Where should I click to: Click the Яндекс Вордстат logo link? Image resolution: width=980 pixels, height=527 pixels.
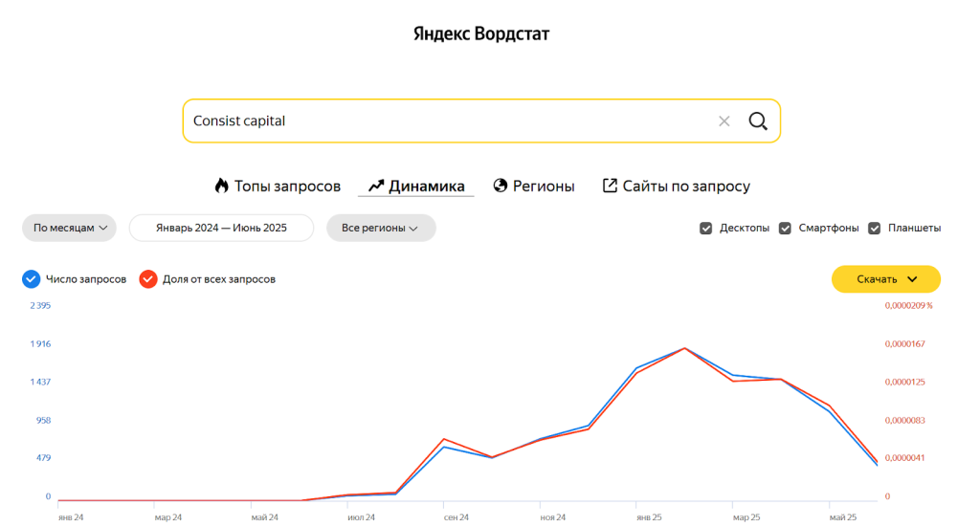(481, 34)
